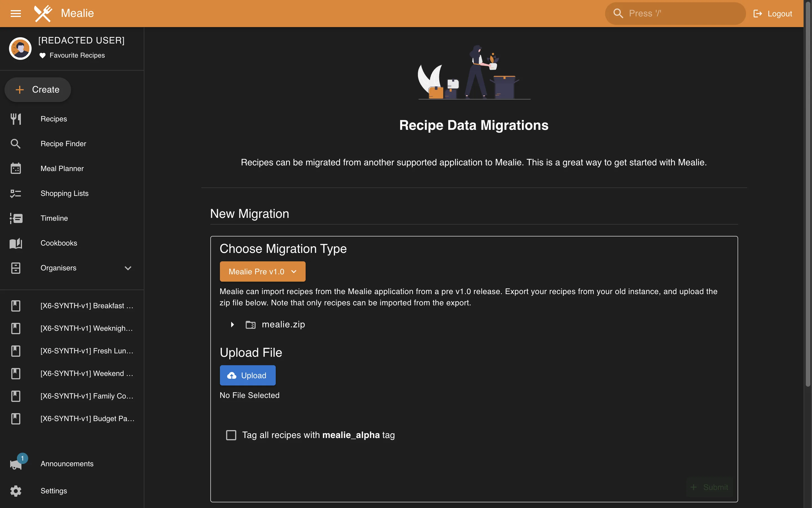Open the Timeline page

point(54,218)
